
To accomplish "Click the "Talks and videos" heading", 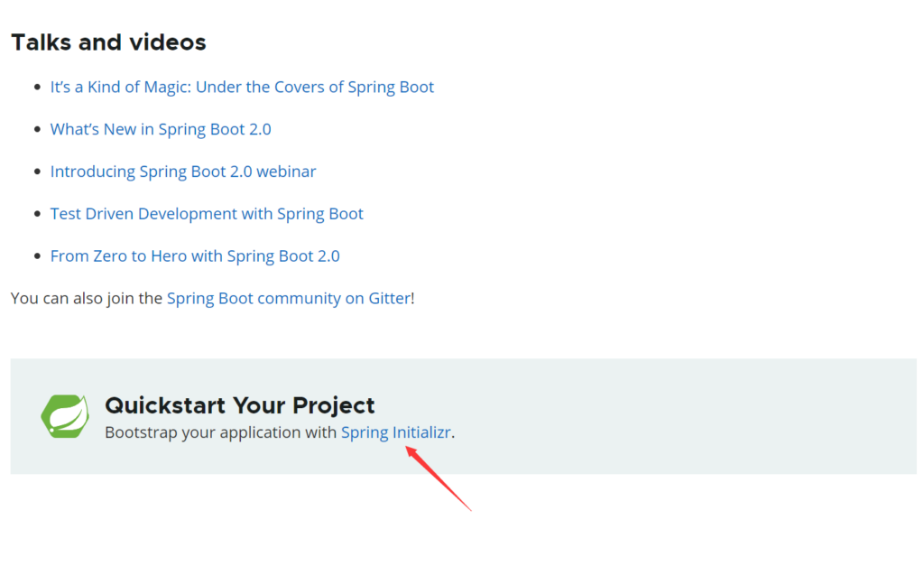I will coord(108,42).
